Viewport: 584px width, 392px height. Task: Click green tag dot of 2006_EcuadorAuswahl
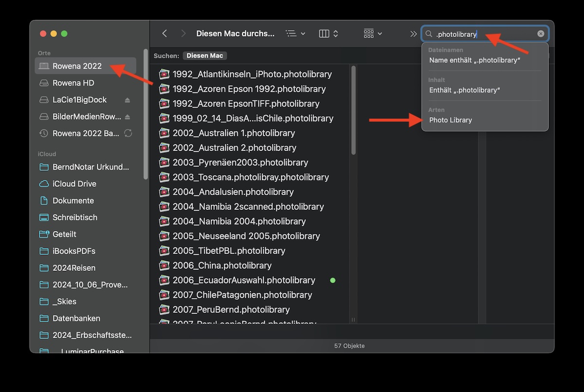[333, 280]
